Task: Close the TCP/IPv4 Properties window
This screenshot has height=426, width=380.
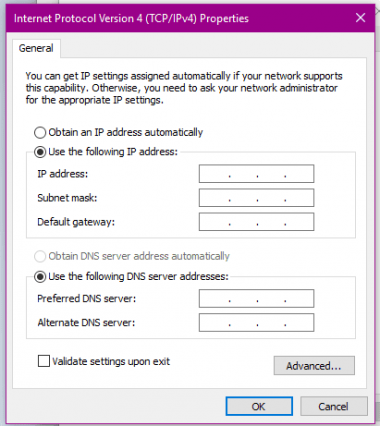Action: click(x=360, y=18)
